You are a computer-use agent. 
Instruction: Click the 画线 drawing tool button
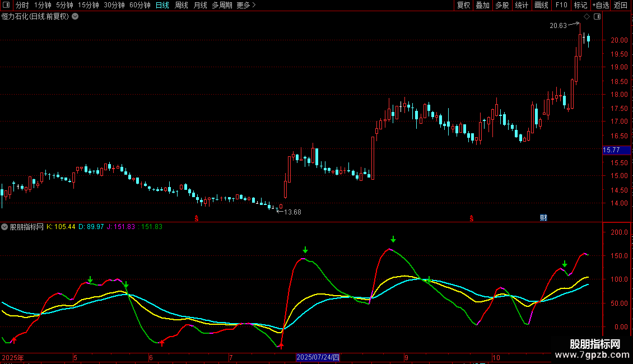[x=541, y=5]
